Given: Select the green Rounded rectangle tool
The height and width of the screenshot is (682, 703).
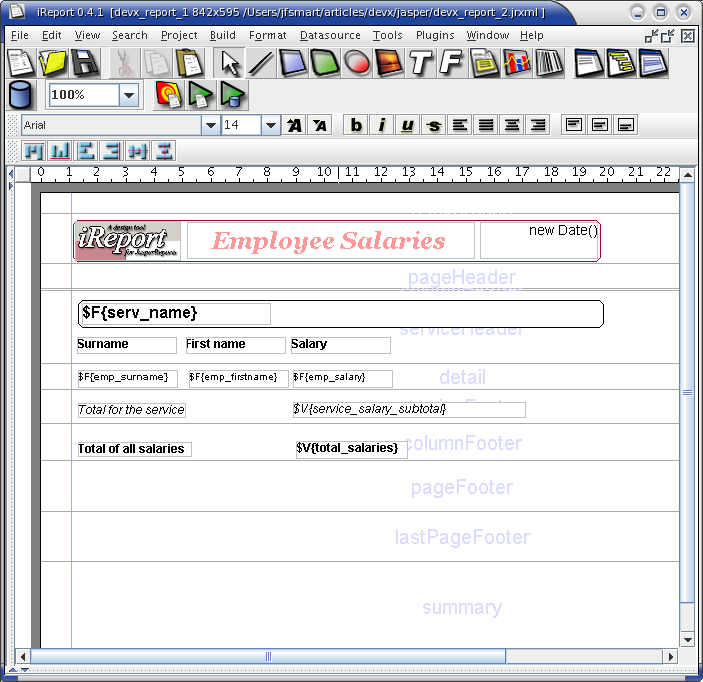Looking at the screenshot, I should coord(325,63).
